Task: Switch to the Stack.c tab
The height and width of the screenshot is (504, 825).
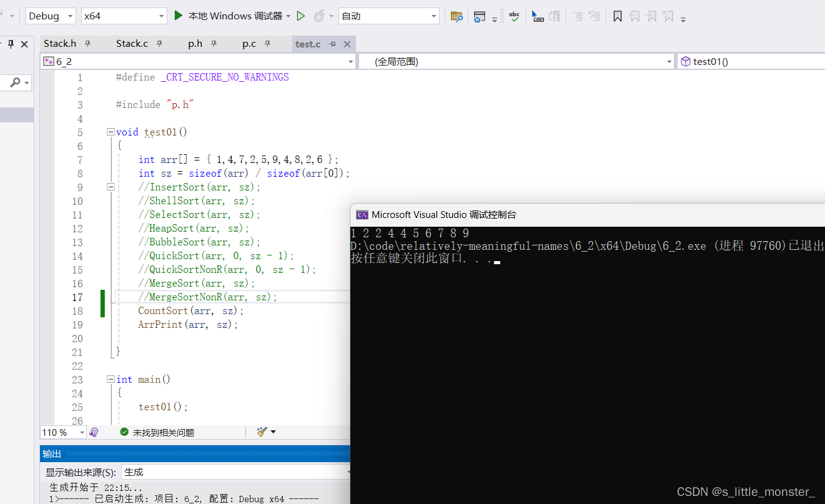Action: [x=132, y=44]
